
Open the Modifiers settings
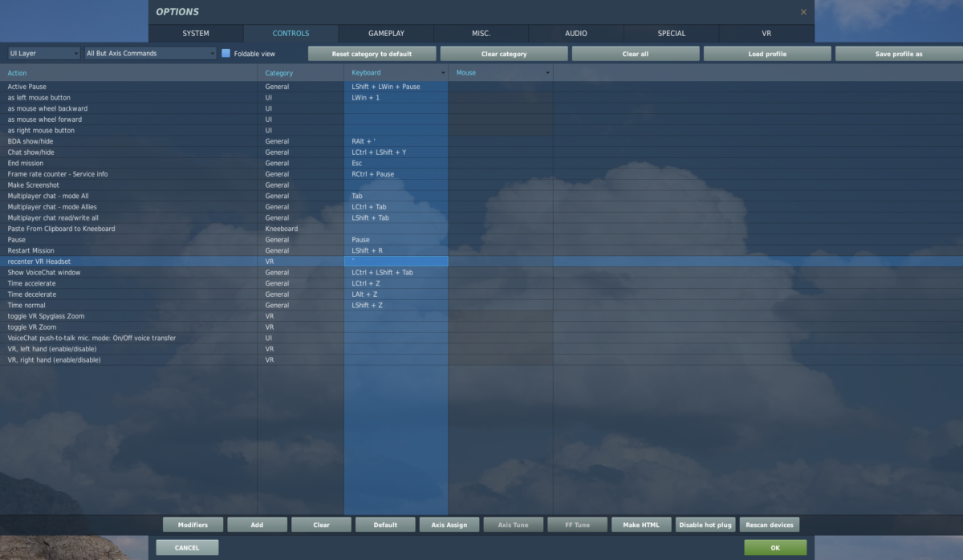click(x=193, y=524)
